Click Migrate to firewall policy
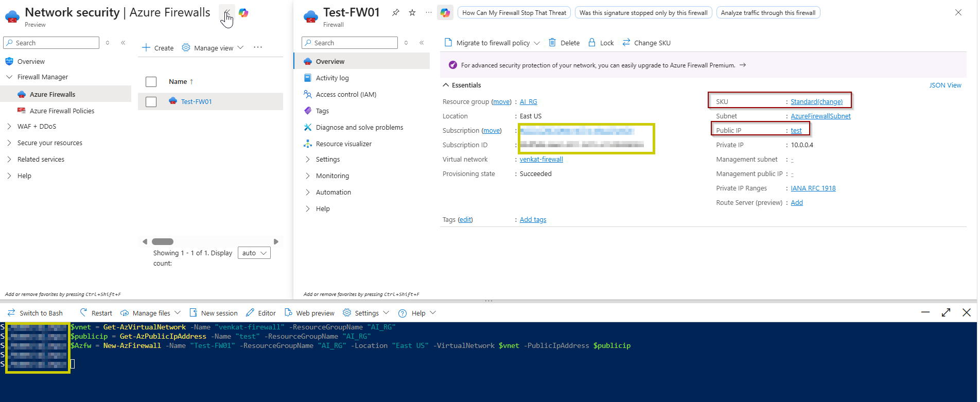The image size is (980, 402). [x=492, y=43]
